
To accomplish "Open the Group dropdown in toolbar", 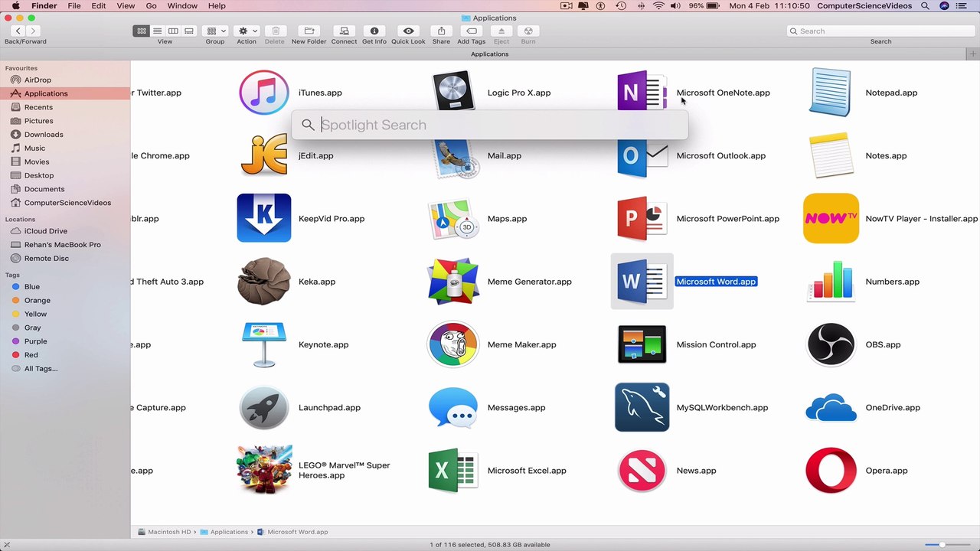I will coord(215,31).
